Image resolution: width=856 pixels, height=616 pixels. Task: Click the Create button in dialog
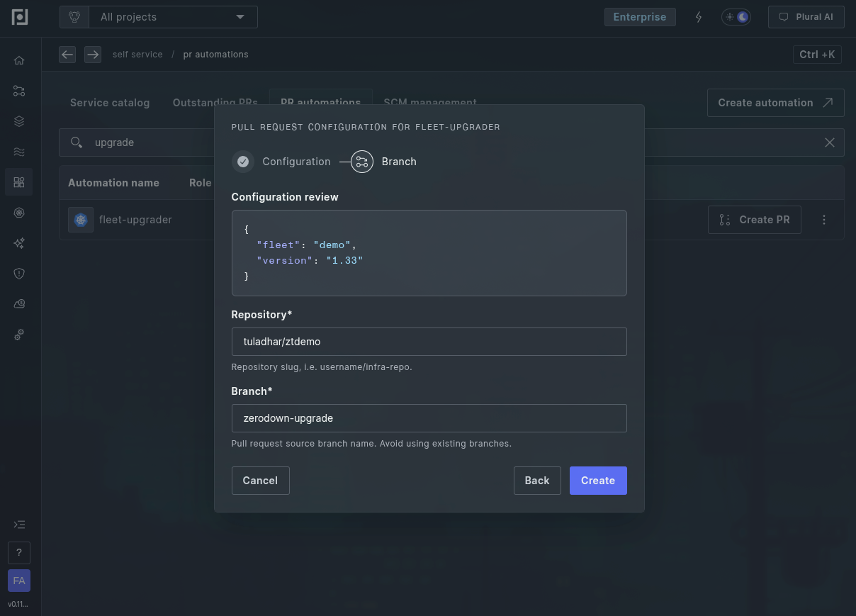(597, 481)
